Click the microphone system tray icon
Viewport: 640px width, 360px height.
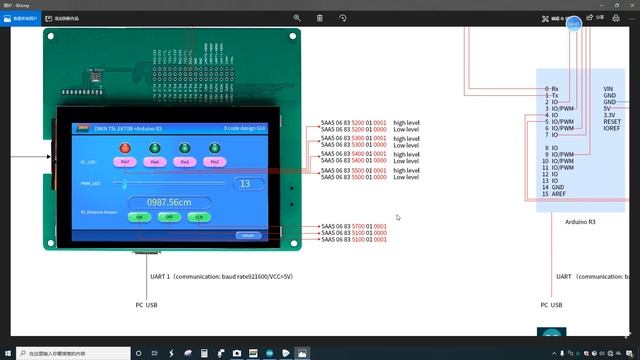tap(562, 353)
